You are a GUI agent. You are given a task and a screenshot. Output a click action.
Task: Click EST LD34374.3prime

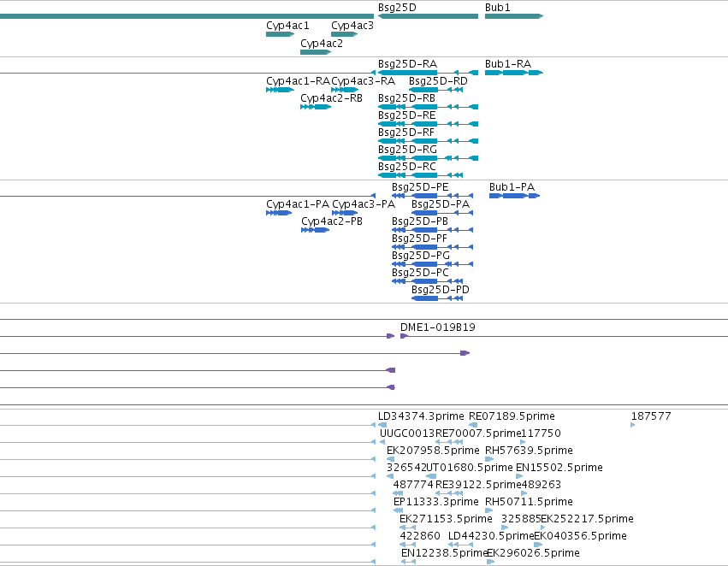pos(382,425)
